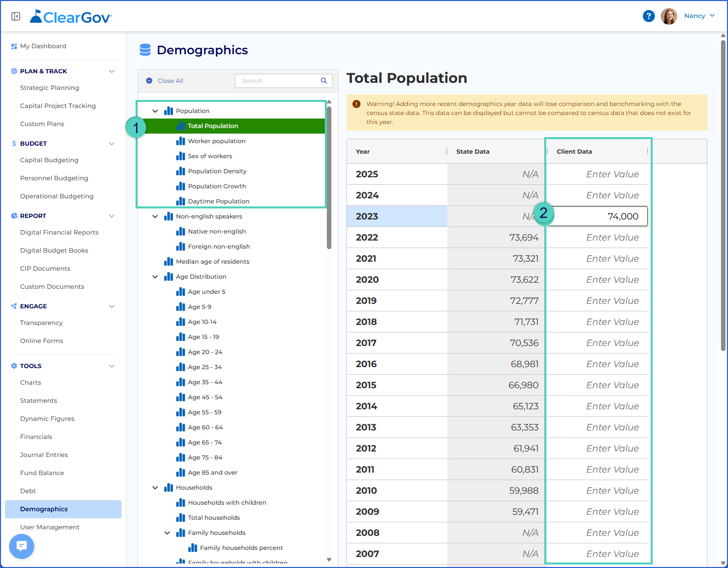Viewport: 728px width, 568px height.
Task: Collapse the TOOLS sidebar section
Action: click(x=111, y=366)
